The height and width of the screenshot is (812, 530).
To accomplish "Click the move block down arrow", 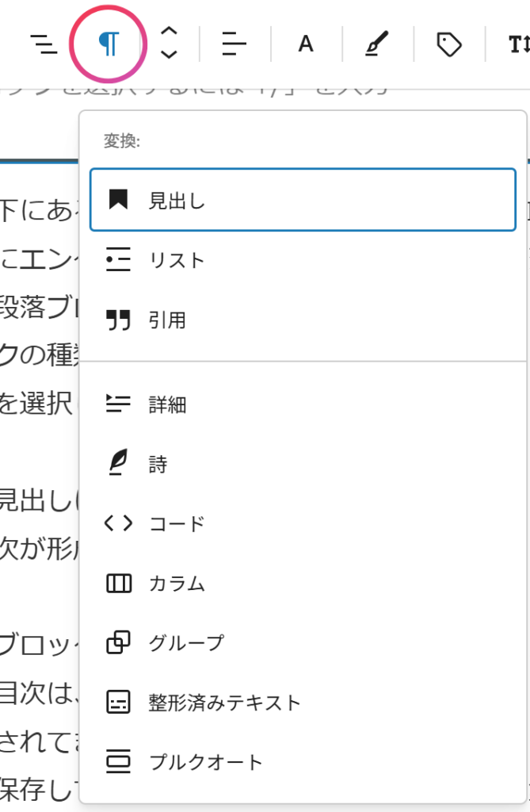I will (x=169, y=55).
